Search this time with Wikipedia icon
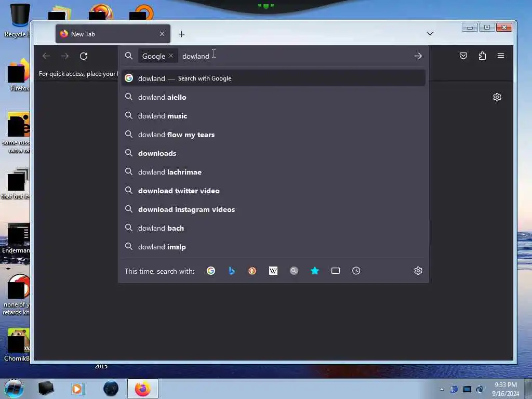The height and width of the screenshot is (399, 532). tap(273, 271)
